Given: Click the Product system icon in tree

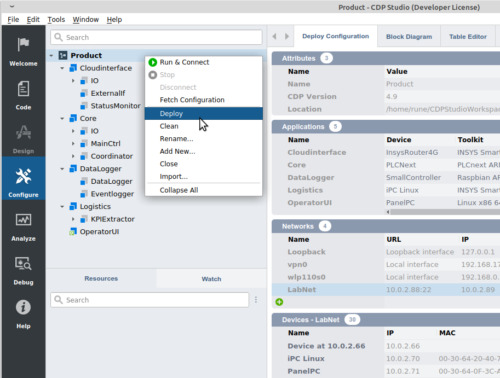Looking at the screenshot, I should (63, 55).
